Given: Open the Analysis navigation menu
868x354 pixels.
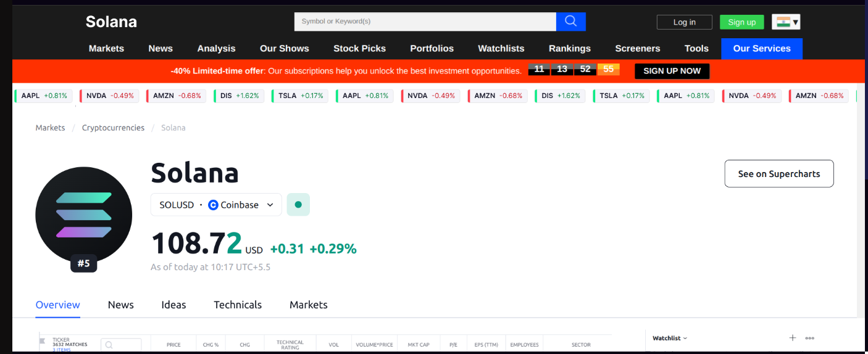Looking at the screenshot, I should (x=216, y=48).
